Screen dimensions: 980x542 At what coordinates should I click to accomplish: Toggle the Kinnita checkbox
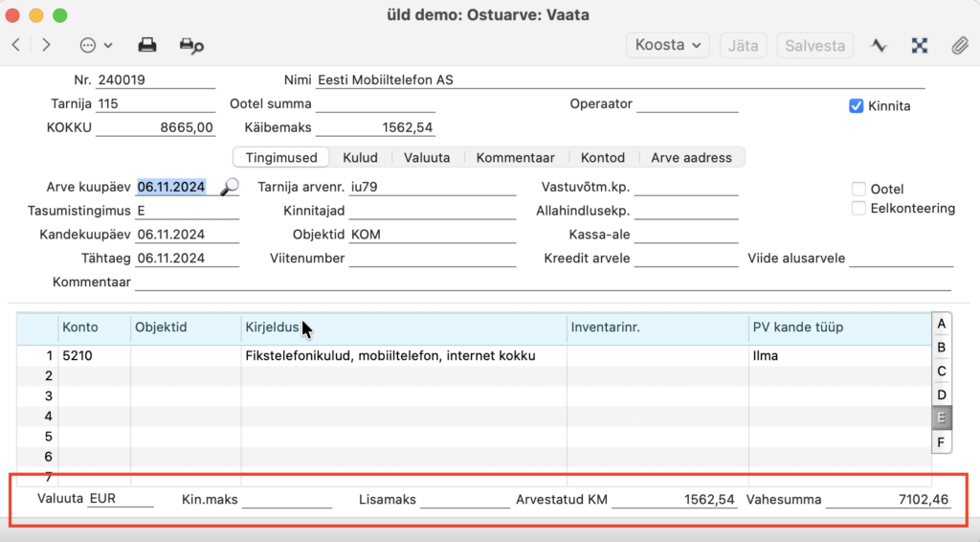click(857, 106)
